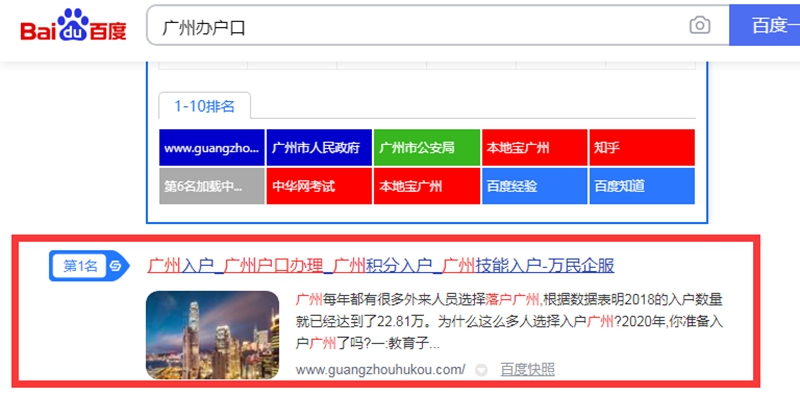Click the 百度知道 blue tile
The image size is (800, 394).
(x=642, y=186)
